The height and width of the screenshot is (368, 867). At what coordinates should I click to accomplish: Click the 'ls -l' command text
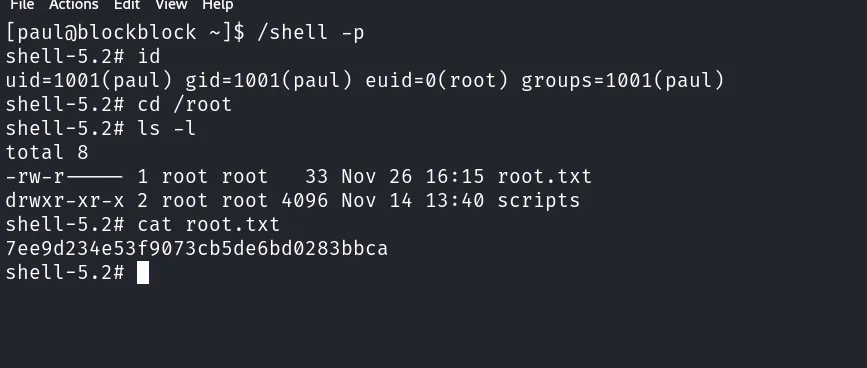click(x=166, y=129)
